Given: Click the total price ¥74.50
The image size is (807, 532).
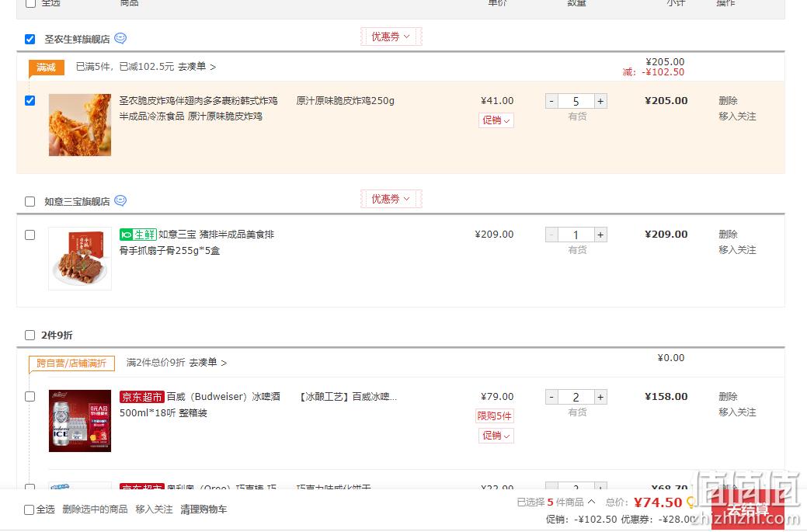Looking at the screenshot, I should pos(658,502).
